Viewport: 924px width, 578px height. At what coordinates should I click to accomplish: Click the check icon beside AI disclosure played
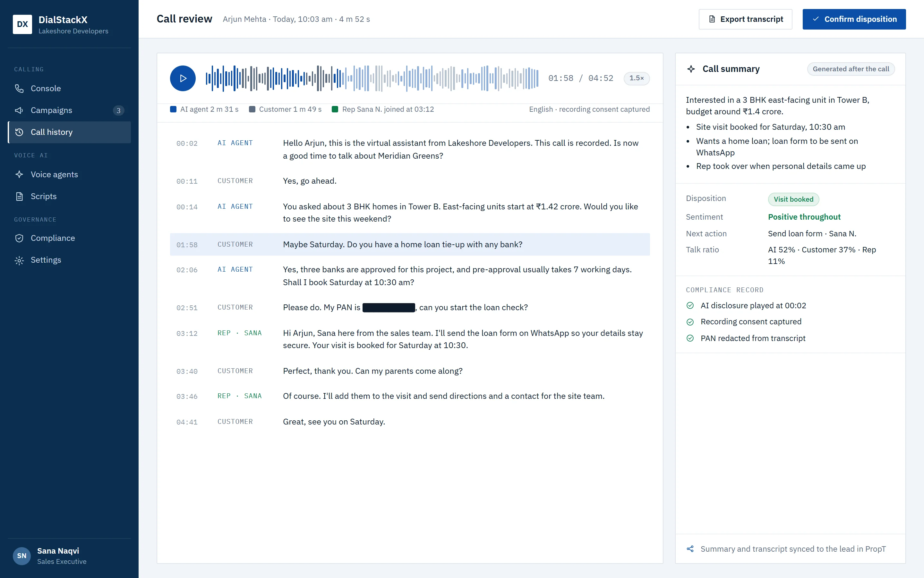click(x=690, y=305)
